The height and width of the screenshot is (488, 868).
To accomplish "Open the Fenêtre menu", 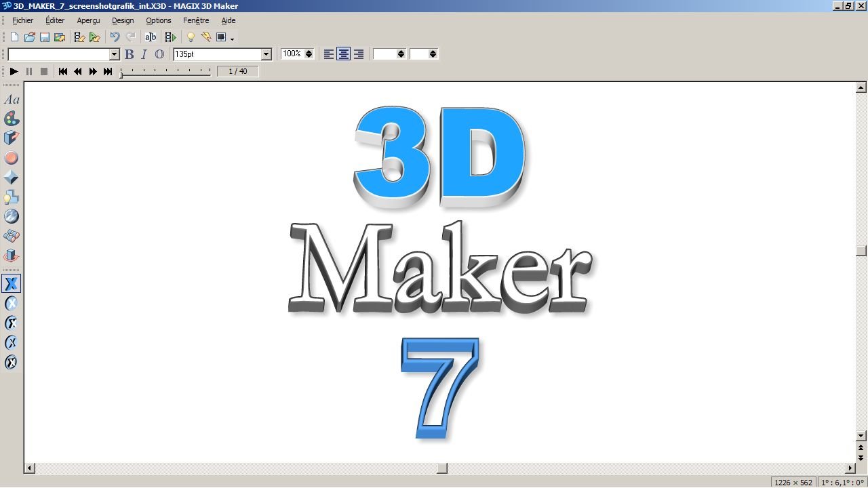I will point(196,20).
